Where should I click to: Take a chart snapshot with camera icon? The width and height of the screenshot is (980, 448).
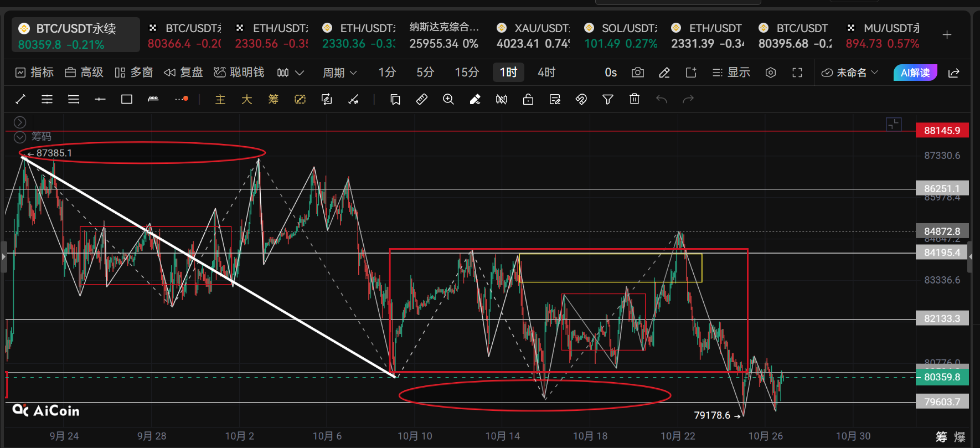(x=638, y=73)
